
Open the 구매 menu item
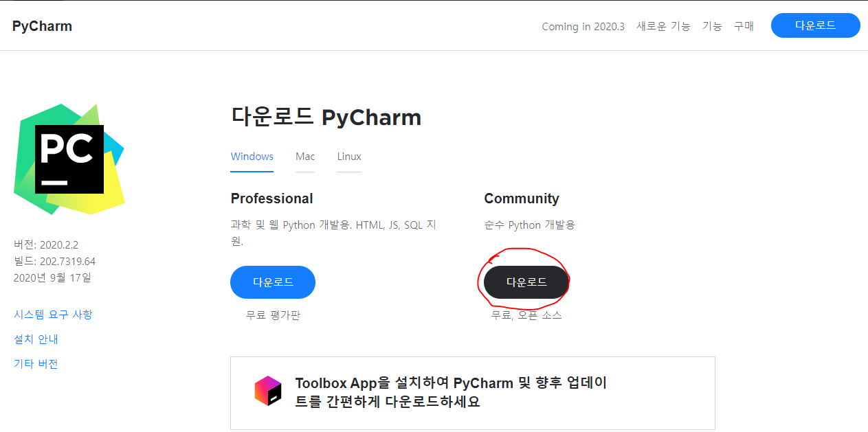click(744, 26)
